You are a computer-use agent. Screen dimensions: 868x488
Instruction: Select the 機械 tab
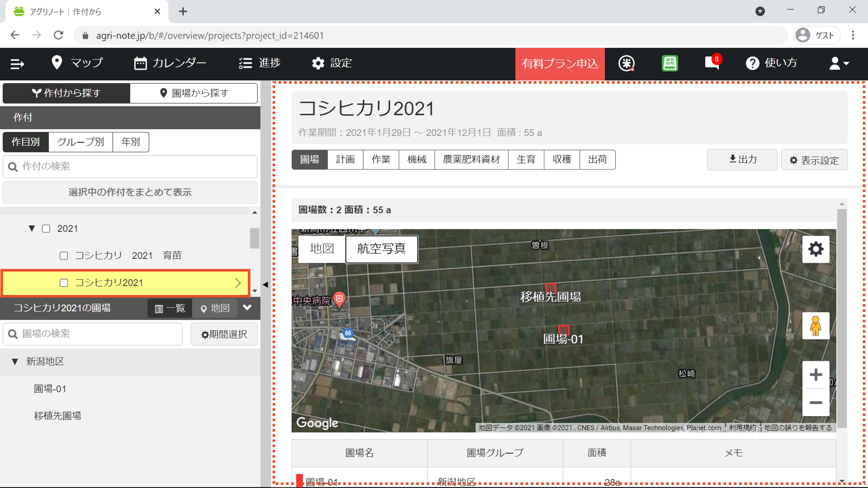(x=417, y=160)
